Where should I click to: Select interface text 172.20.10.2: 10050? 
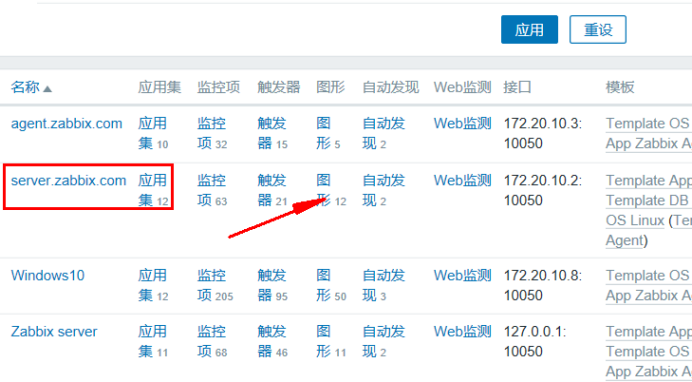[x=543, y=190]
